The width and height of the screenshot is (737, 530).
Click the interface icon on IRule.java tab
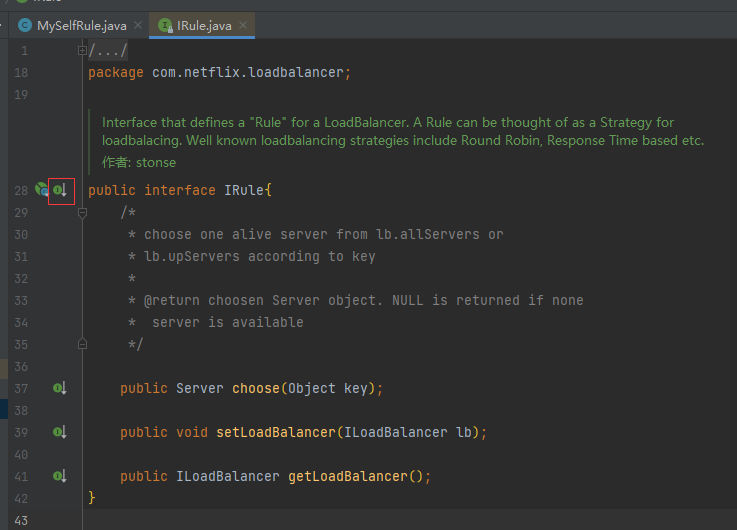(165, 25)
